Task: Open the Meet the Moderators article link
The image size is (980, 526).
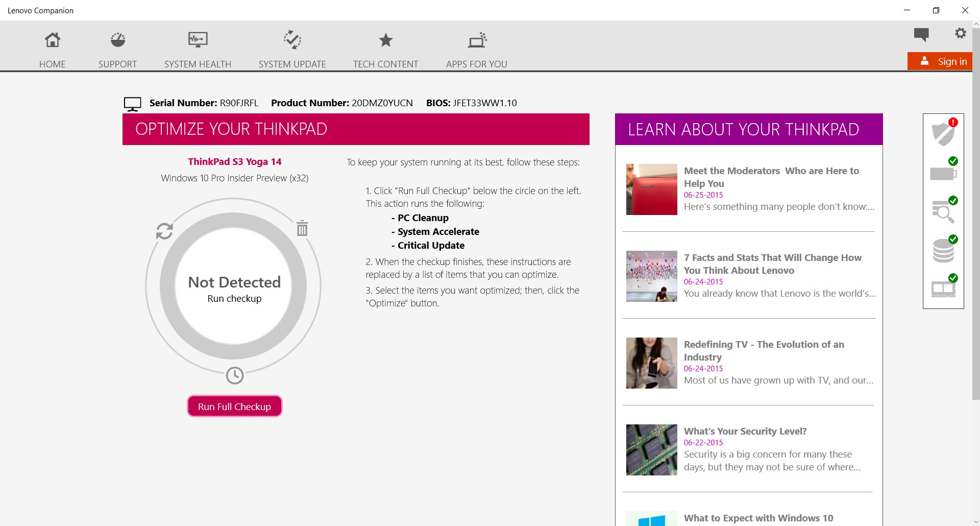Action: (771, 177)
